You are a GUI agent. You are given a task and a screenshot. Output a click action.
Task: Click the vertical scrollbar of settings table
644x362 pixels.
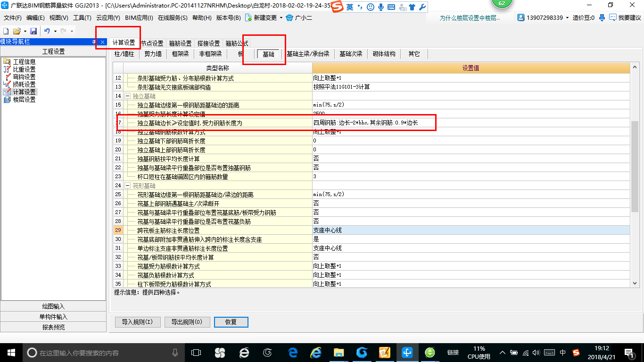[635, 167]
